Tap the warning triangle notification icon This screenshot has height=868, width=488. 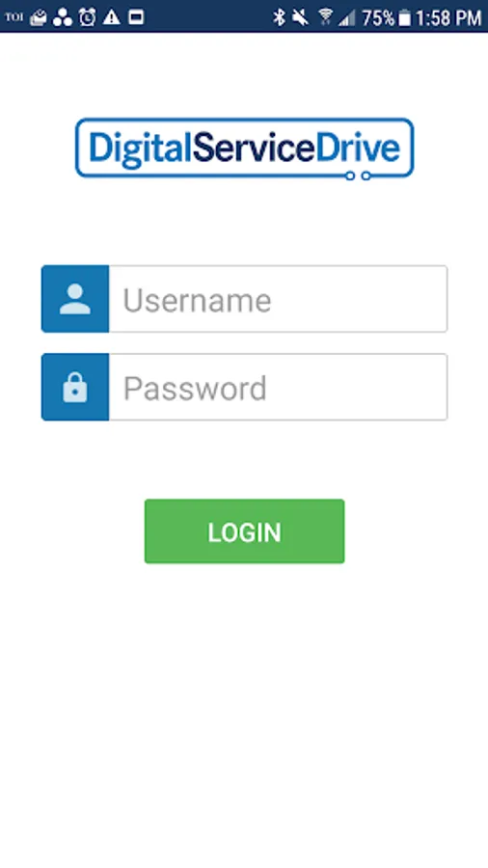pos(111,17)
